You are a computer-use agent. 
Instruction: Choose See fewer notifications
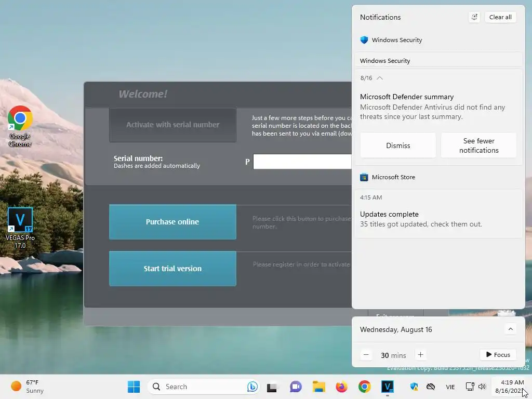pos(478,145)
